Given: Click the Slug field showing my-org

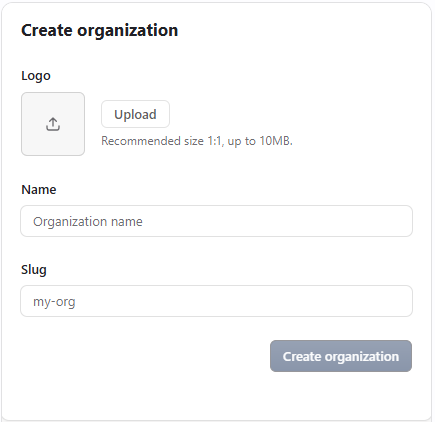Looking at the screenshot, I should [217, 301].
